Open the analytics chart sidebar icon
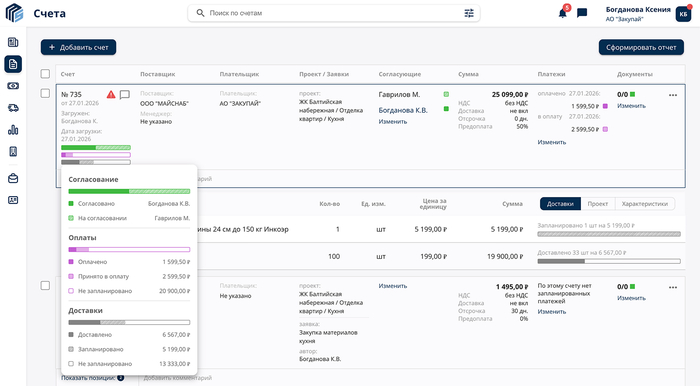Screen dimensions: 700x386 (x=13, y=130)
